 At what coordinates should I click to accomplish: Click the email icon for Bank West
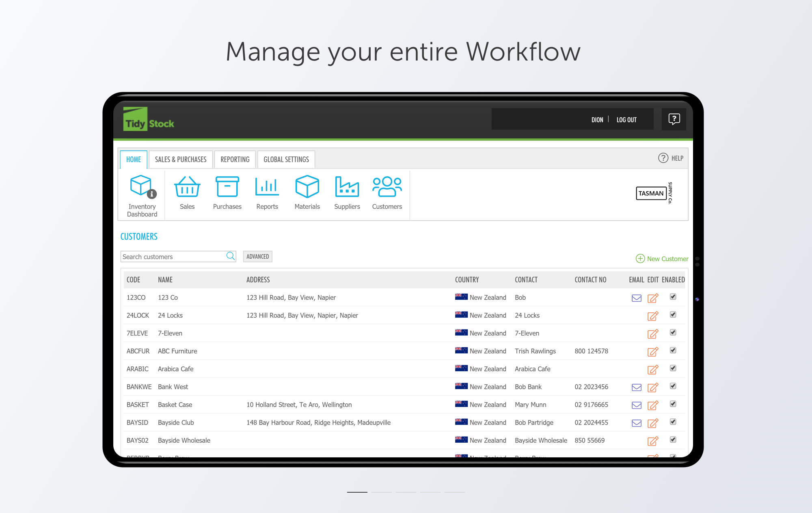point(636,387)
